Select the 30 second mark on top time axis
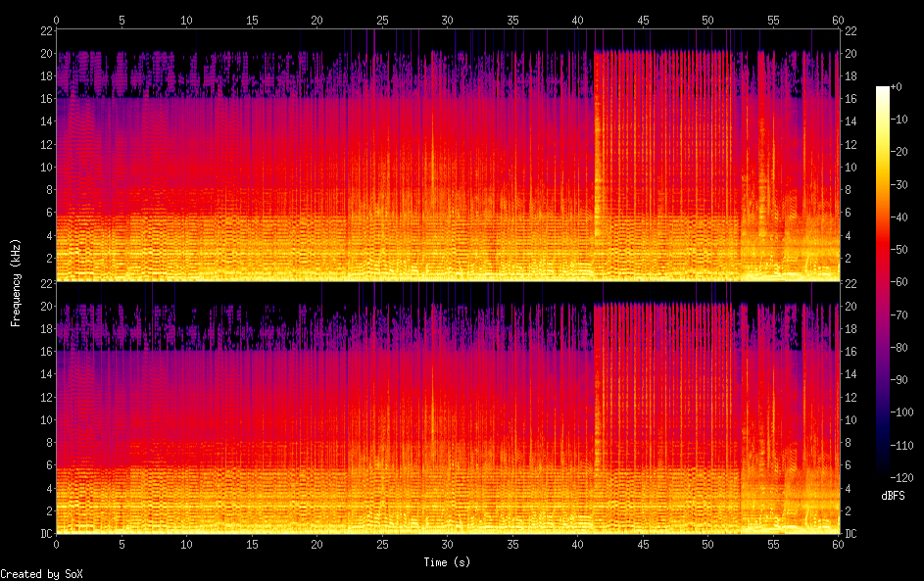 click(447, 20)
